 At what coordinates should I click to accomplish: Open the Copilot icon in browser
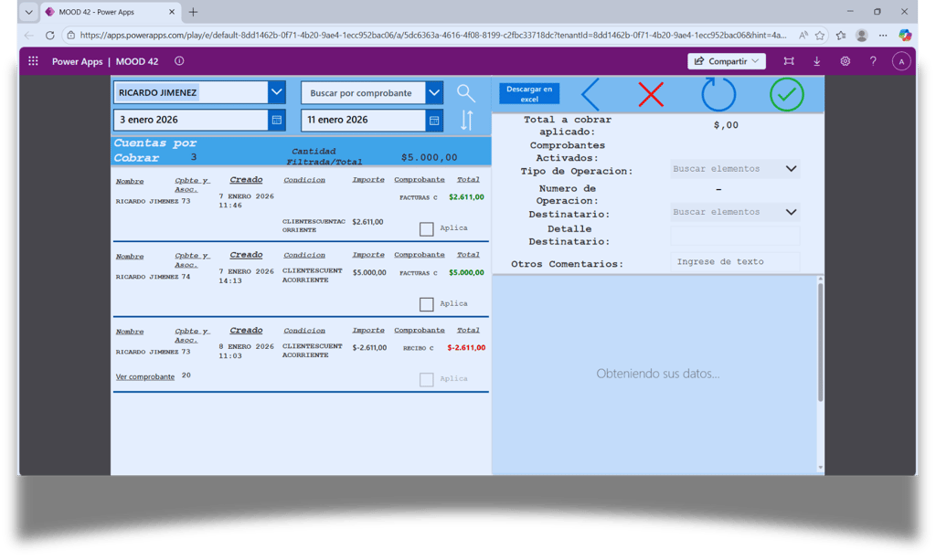click(x=905, y=36)
